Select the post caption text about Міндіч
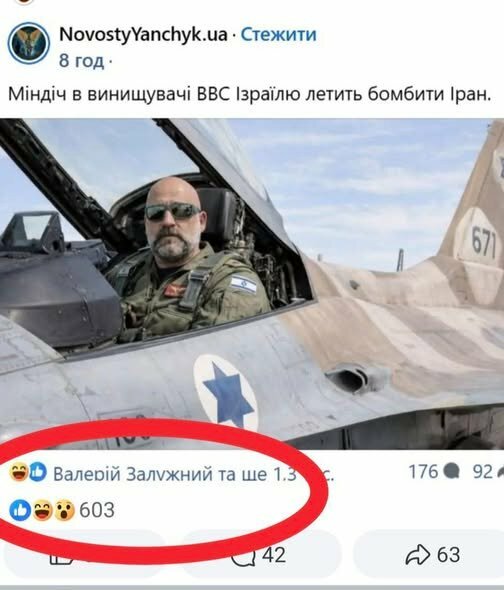Screen dimensions: 504x590 pyautogui.click(x=250, y=94)
